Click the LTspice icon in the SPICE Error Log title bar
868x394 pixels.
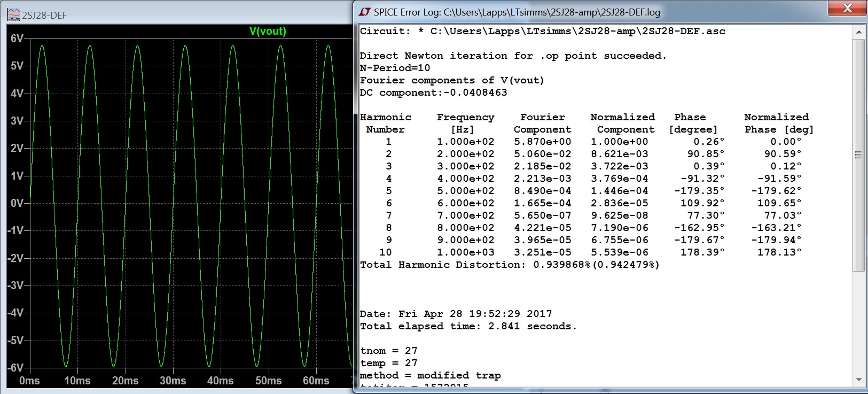[365, 12]
